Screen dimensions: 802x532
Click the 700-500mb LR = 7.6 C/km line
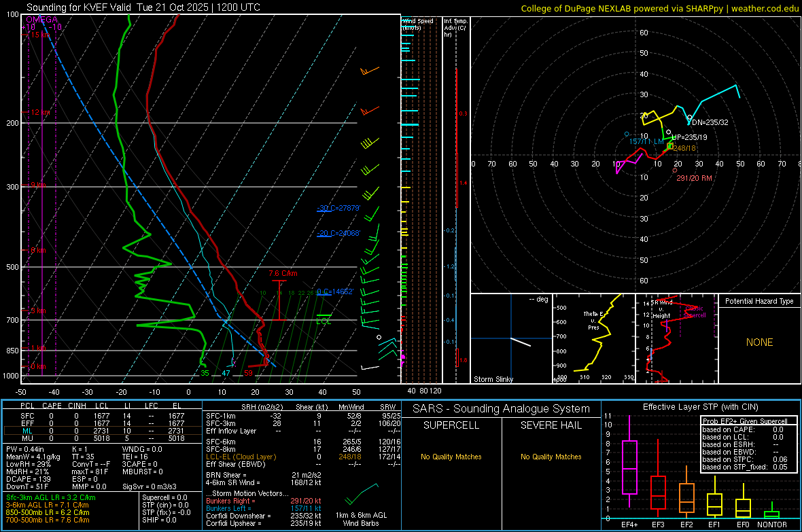pos(48,520)
